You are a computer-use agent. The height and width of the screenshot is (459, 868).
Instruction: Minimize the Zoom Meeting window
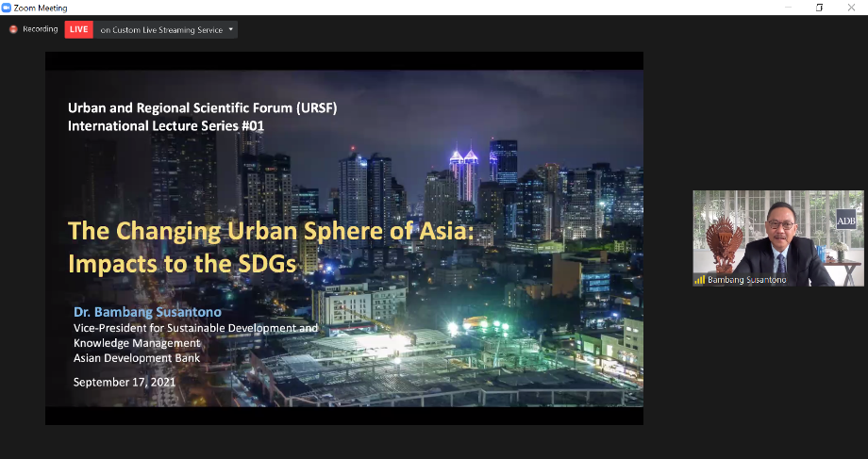788,8
